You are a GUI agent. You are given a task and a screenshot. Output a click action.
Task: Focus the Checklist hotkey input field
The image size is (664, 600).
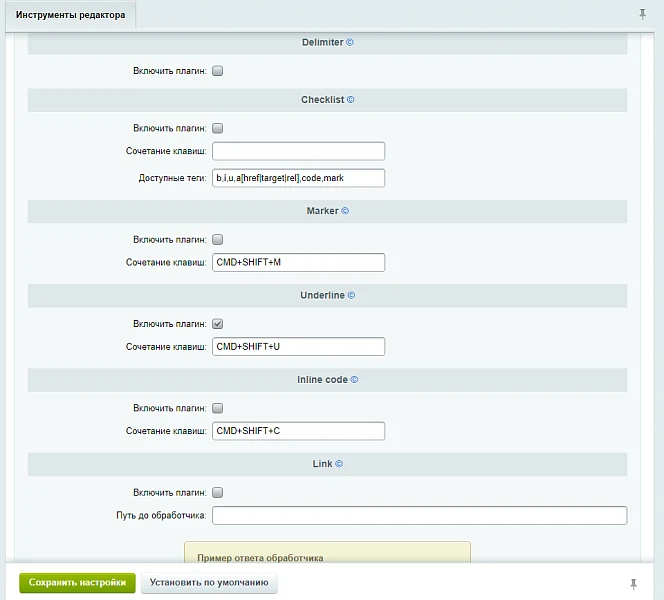point(299,151)
